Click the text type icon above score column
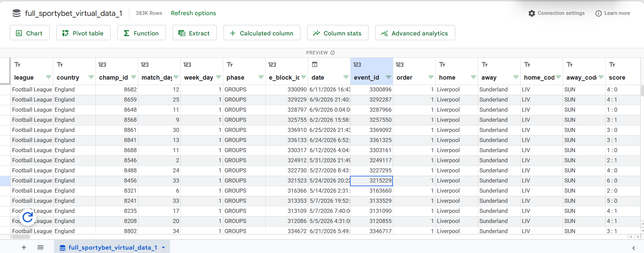 [x=612, y=64]
